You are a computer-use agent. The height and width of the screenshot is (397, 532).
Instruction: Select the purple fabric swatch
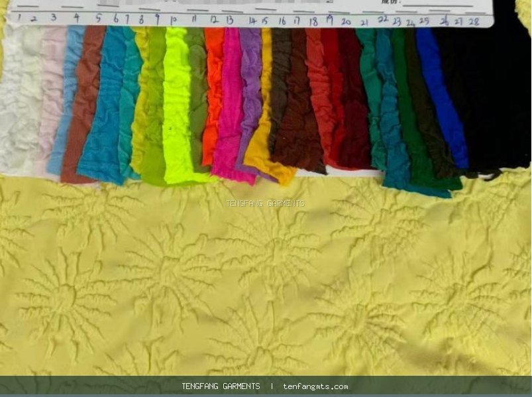(250, 88)
